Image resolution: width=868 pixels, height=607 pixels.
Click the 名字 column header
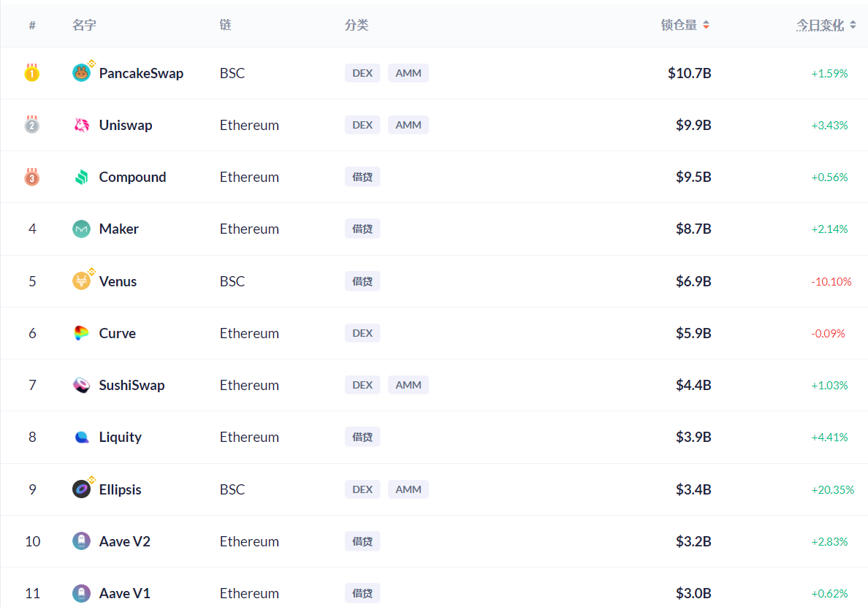(x=84, y=25)
